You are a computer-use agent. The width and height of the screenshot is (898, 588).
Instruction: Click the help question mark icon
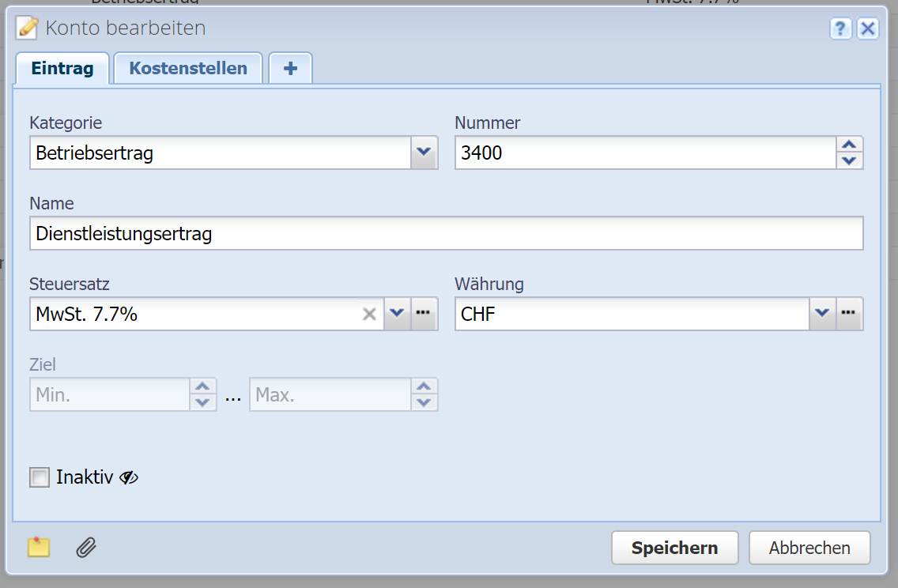pyautogui.click(x=840, y=29)
